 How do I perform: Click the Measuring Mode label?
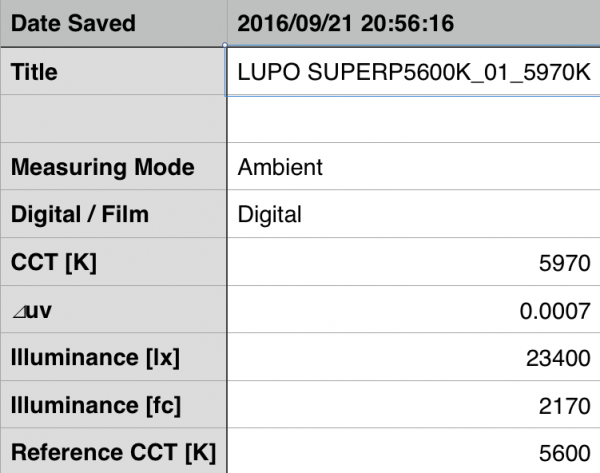(102, 167)
